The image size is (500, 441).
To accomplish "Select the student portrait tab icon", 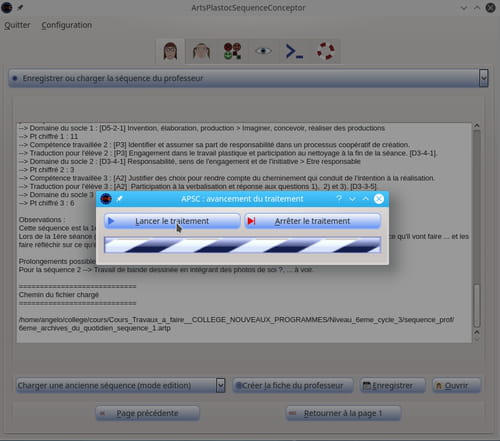I will click(201, 51).
